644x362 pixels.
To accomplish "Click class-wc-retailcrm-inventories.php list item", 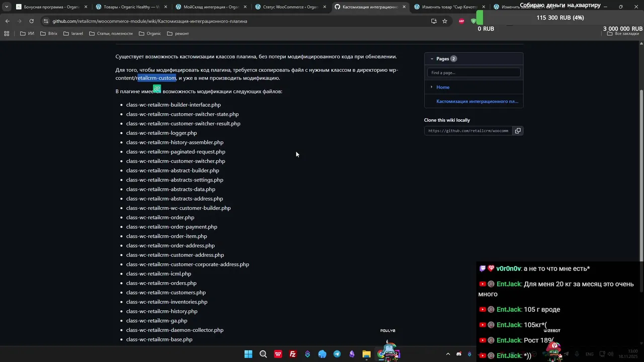I will 167,302.
